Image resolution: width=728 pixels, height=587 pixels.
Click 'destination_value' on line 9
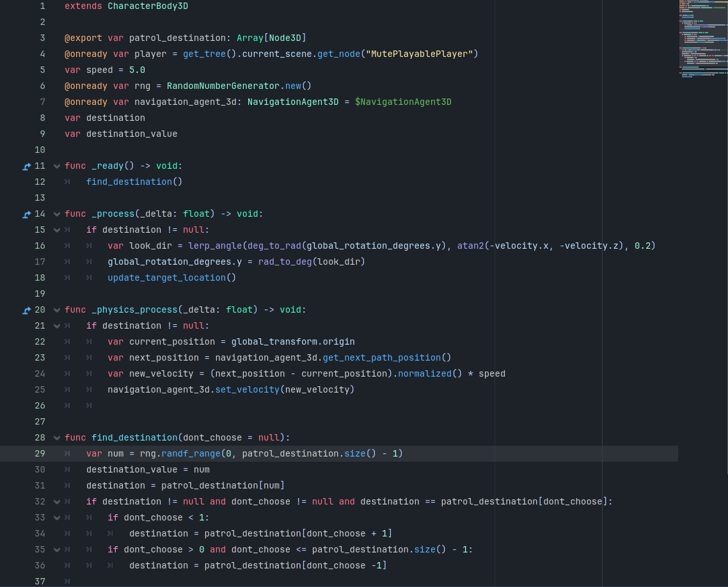(132, 134)
